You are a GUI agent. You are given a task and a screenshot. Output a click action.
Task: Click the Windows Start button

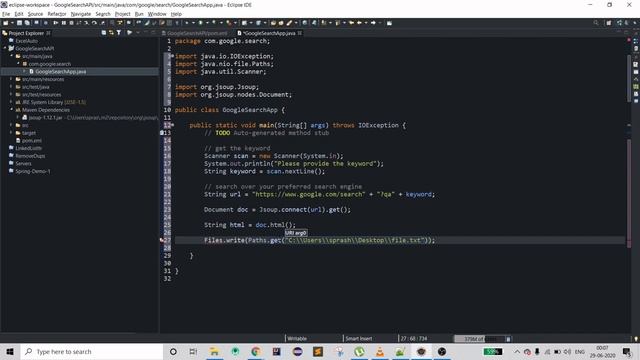pyautogui.click(x=10, y=351)
